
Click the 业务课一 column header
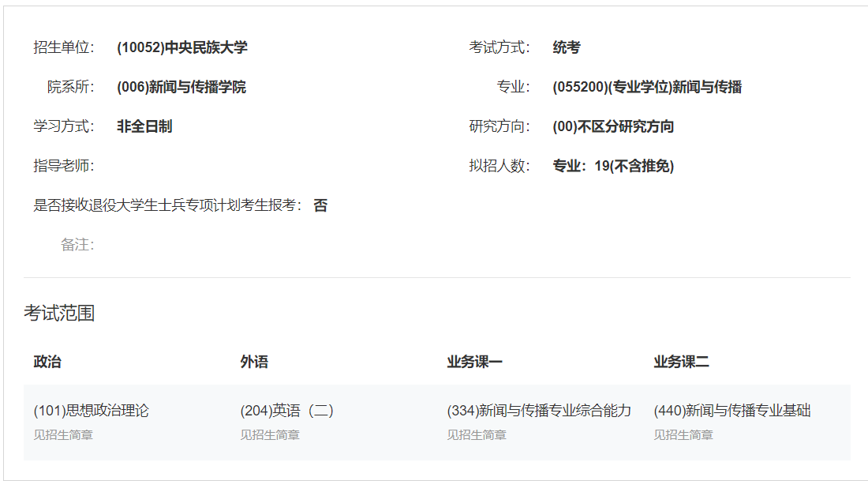point(474,362)
